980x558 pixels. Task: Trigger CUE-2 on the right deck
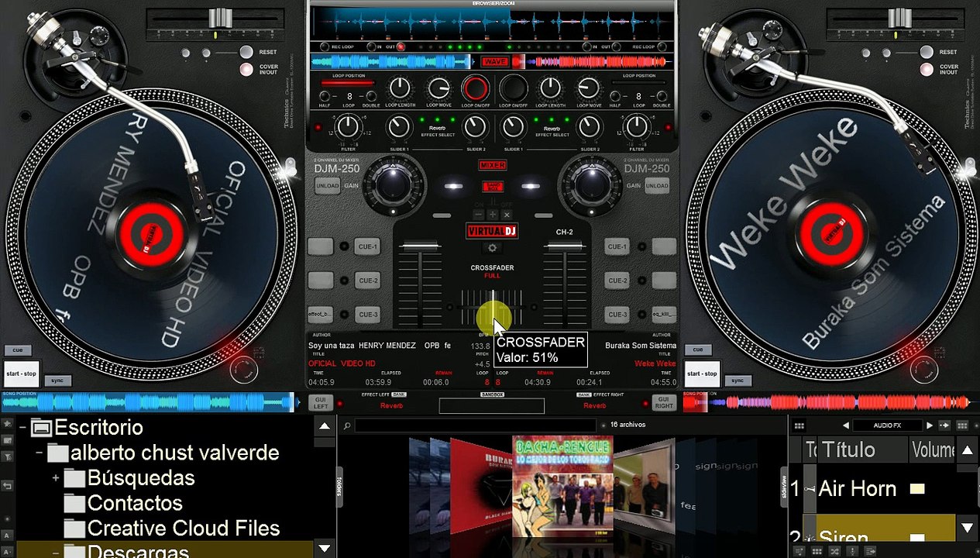pos(617,281)
